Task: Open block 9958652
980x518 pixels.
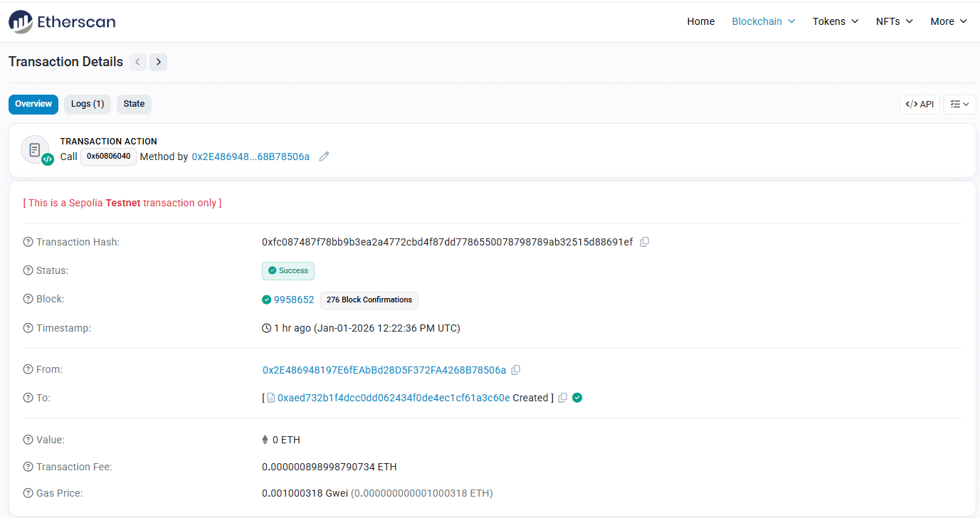Action: coord(294,300)
